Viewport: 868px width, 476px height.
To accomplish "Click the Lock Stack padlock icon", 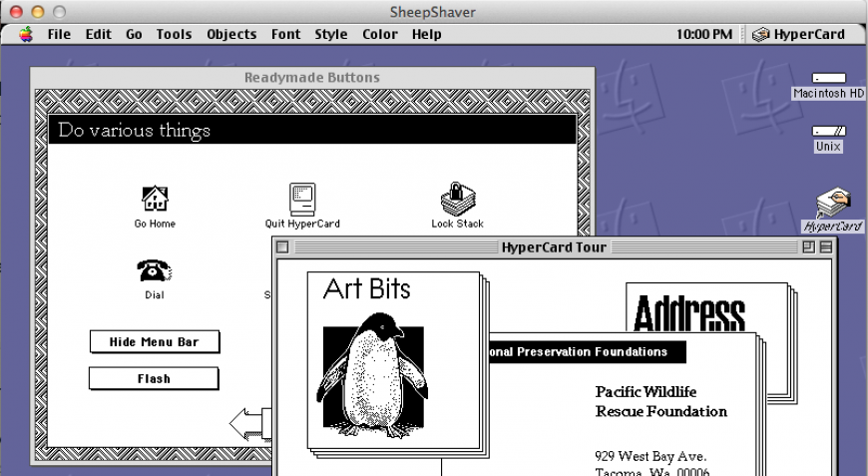I will (457, 200).
